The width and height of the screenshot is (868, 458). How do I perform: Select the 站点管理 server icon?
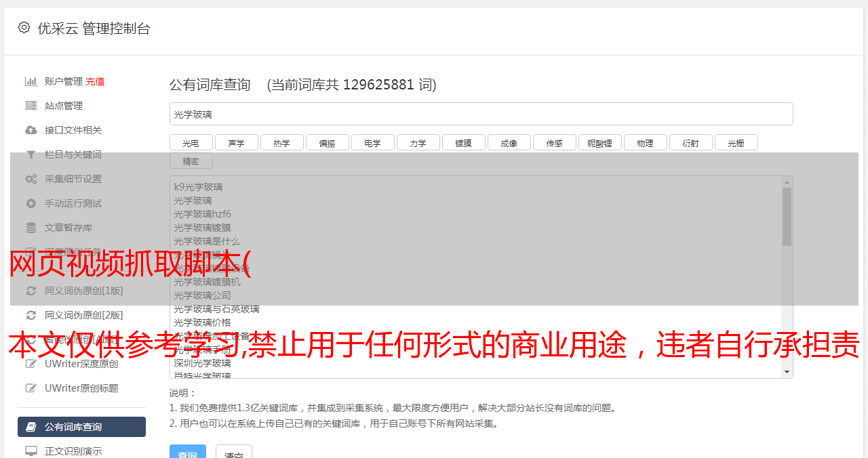coord(31,106)
